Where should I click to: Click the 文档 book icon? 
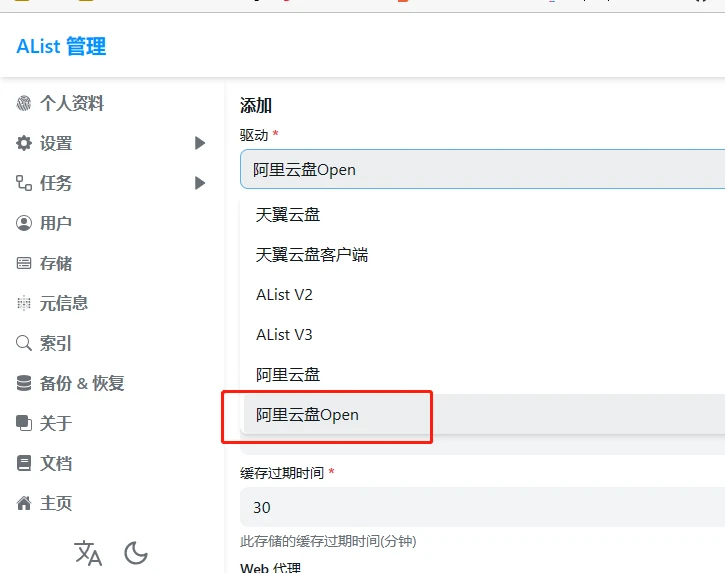[x=24, y=463]
